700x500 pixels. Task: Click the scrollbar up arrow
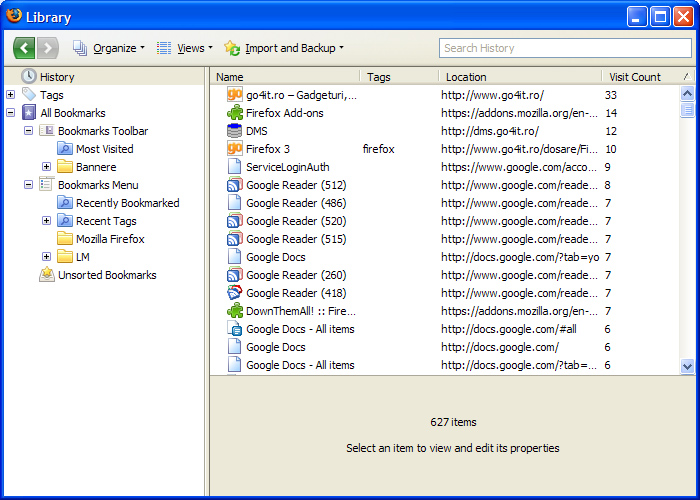click(688, 93)
